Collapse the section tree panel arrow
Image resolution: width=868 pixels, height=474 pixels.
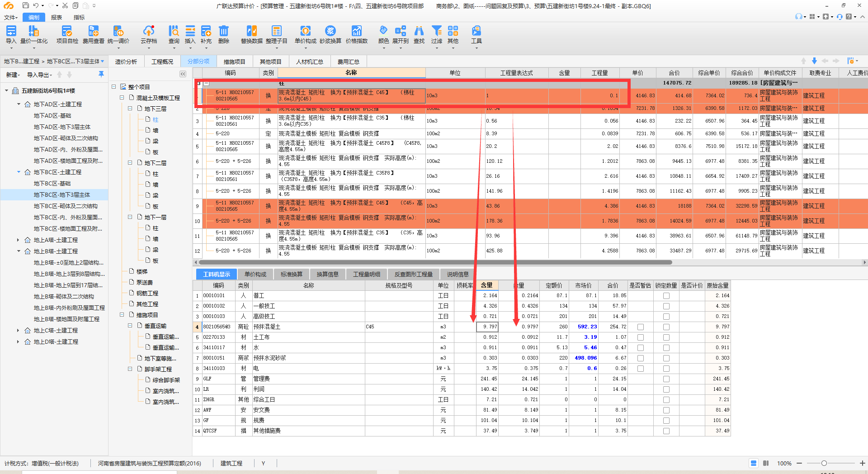tap(183, 74)
